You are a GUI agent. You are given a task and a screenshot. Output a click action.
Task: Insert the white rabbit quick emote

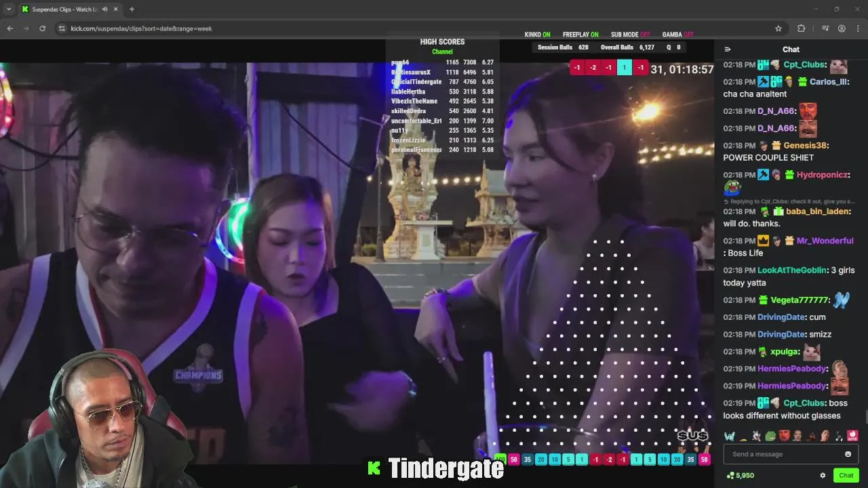click(756, 436)
